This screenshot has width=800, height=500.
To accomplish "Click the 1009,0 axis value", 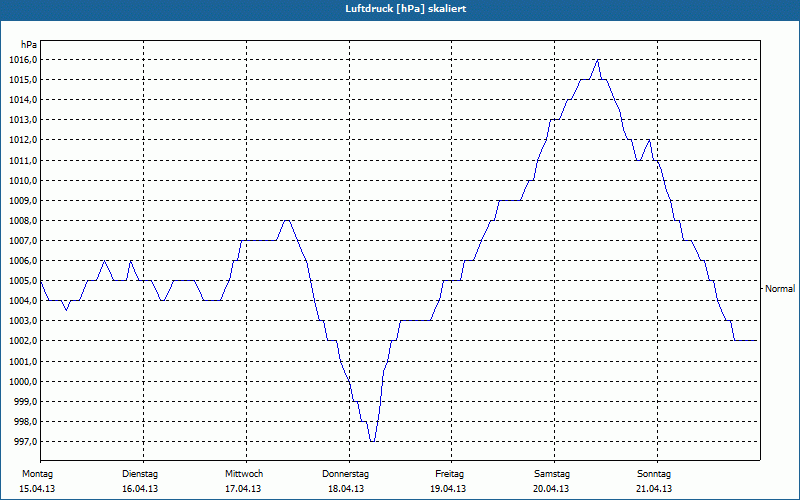I will (x=23, y=201).
